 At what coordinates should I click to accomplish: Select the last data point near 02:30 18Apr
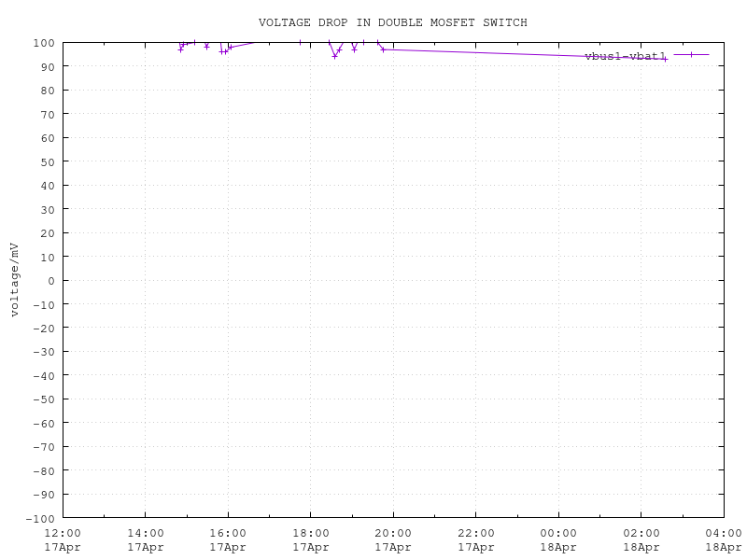(x=666, y=59)
